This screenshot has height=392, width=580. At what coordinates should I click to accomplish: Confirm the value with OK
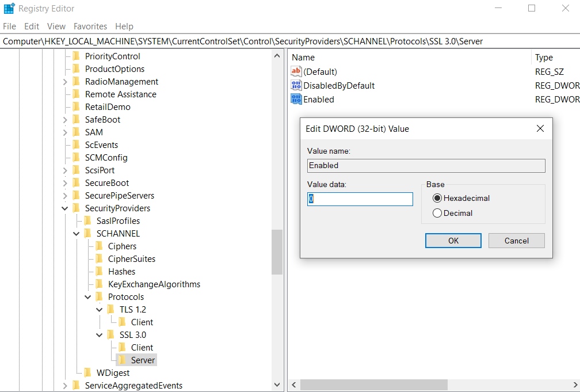click(x=453, y=241)
